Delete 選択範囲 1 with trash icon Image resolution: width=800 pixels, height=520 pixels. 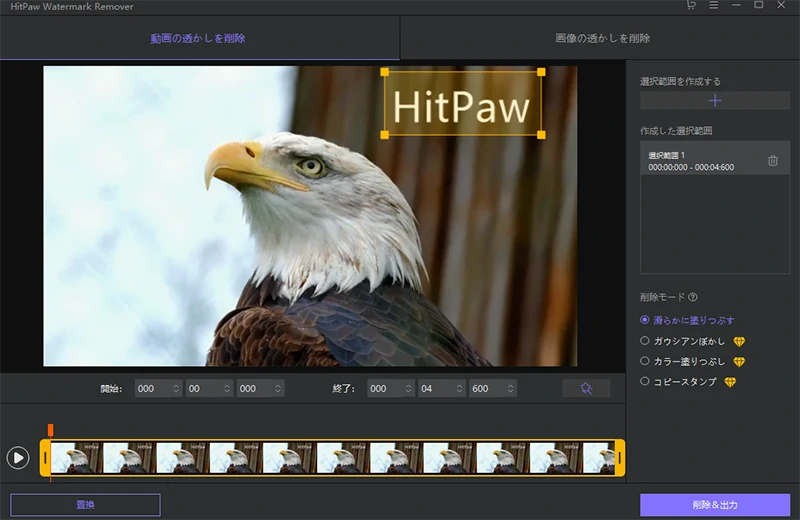tap(773, 161)
